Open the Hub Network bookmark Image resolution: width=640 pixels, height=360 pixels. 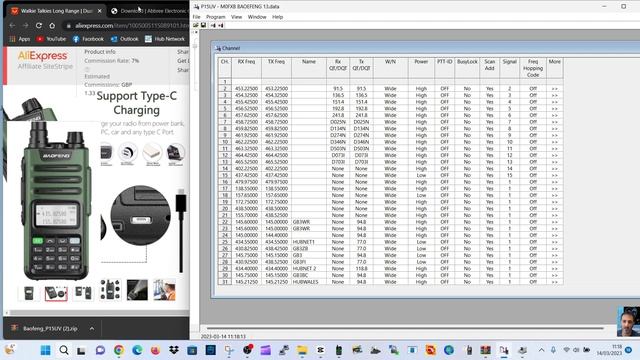165,39
